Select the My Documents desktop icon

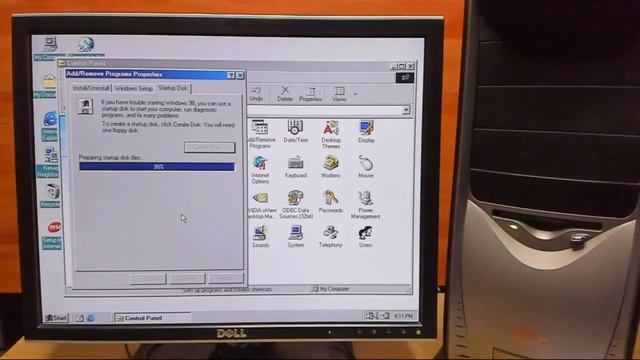pyautogui.click(x=47, y=87)
